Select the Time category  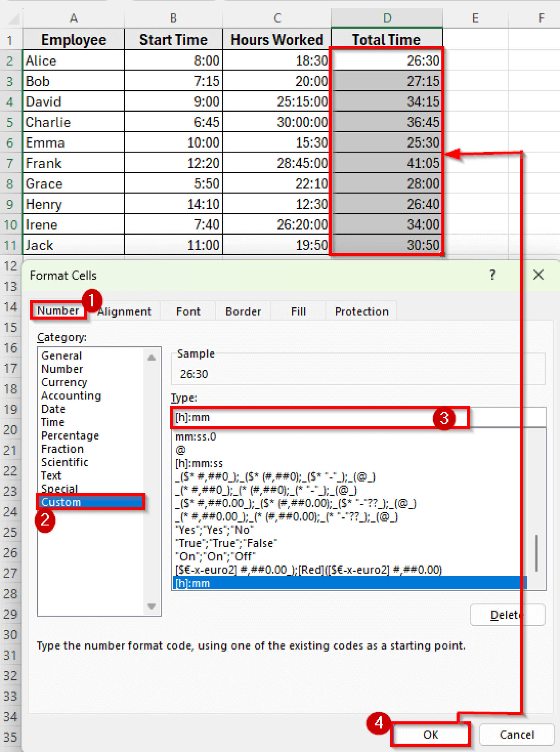tap(53, 422)
